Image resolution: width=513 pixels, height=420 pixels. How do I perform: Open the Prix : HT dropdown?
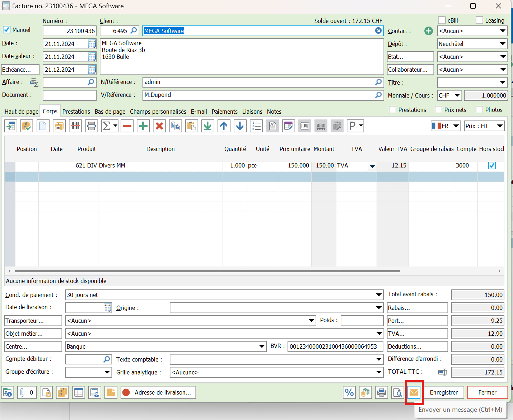pyautogui.click(x=500, y=126)
